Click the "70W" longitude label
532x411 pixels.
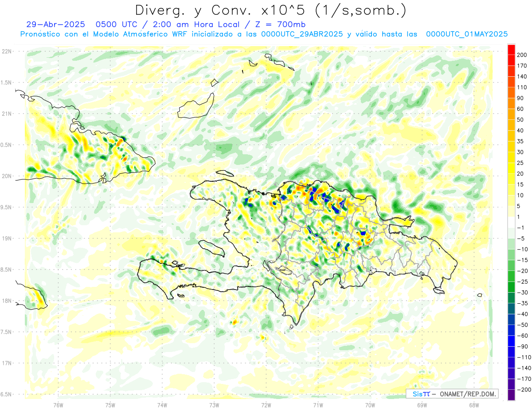[x=370, y=405]
